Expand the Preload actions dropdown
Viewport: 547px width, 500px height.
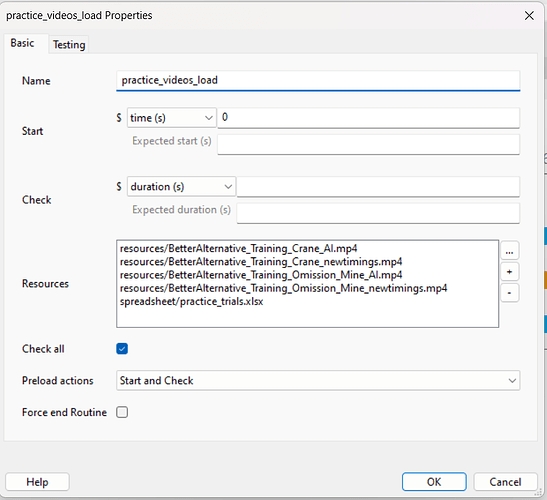[x=318, y=380]
